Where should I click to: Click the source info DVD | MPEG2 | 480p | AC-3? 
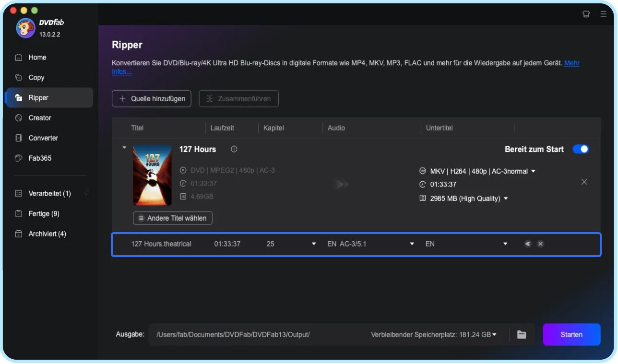[x=233, y=170]
